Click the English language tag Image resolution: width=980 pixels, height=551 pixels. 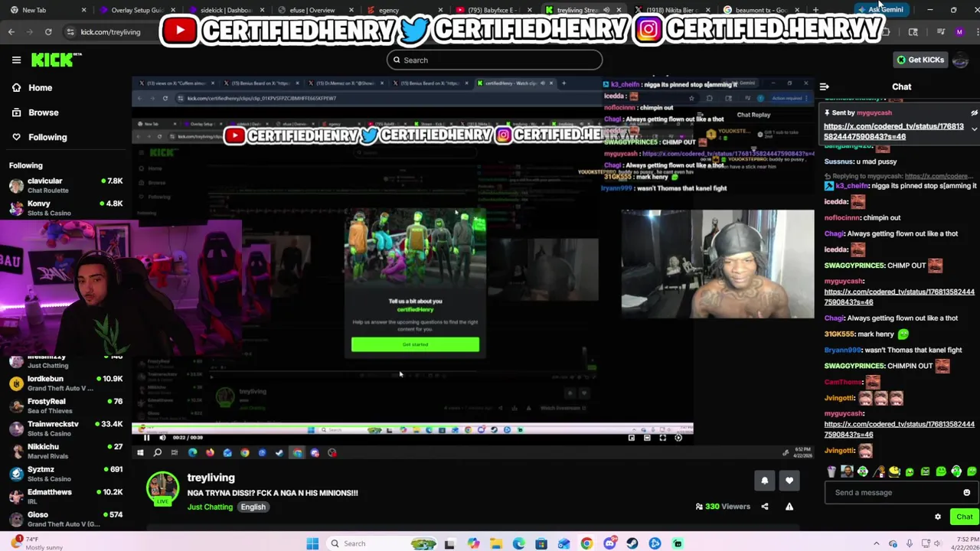point(253,507)
